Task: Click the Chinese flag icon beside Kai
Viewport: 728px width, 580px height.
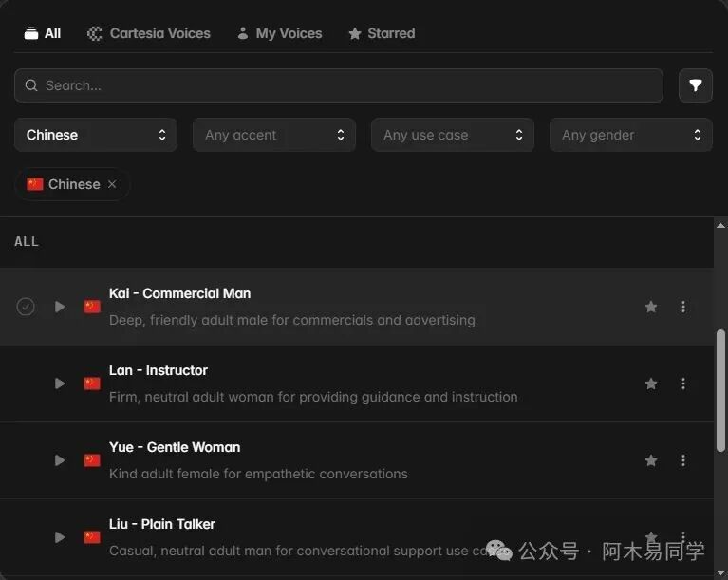Action: pos(92,307)
